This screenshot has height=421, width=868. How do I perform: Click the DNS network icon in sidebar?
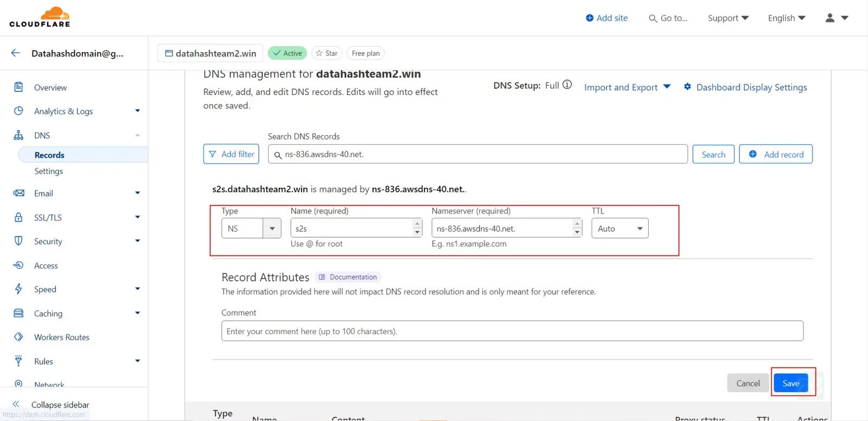18,135
